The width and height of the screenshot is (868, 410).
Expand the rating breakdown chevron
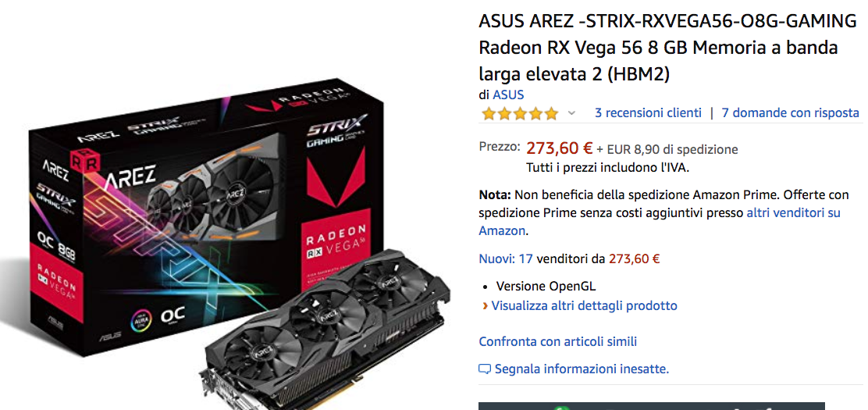pyautogui.click(x=572, y=113)
